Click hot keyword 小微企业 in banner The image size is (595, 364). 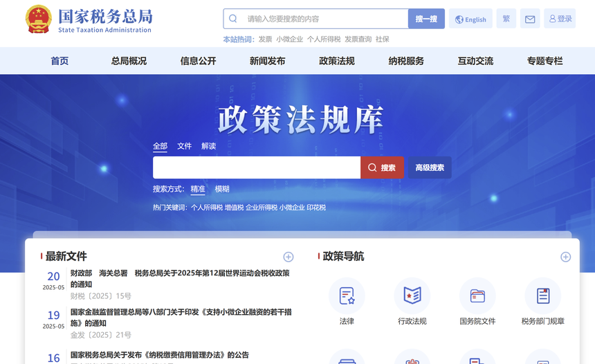tap(292, 207)
